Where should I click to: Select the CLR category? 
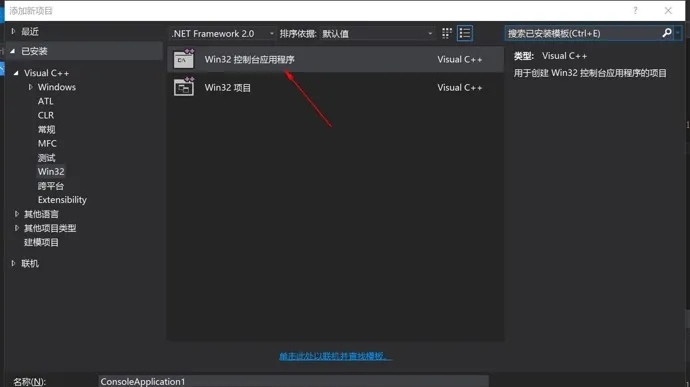click(x=46, y=115)
